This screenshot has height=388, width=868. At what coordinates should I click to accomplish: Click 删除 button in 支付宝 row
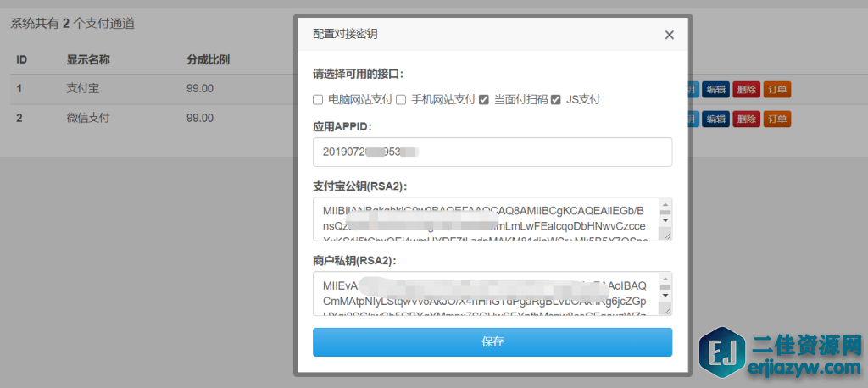coord(746,89)
